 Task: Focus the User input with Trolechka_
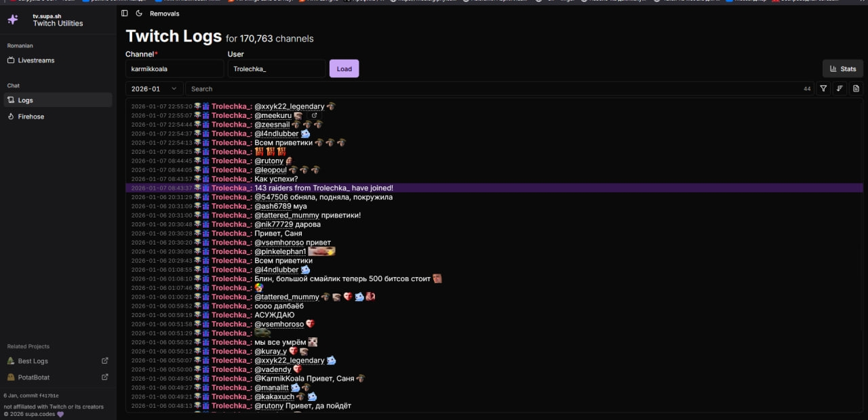(x=277, y=68)
